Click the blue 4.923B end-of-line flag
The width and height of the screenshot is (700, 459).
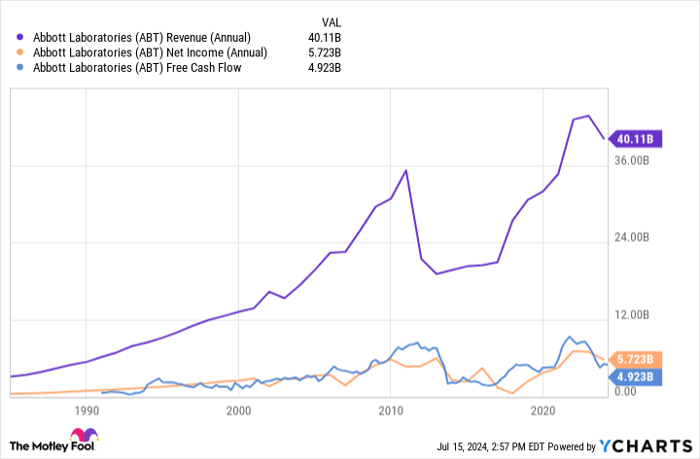pos(635,377)
